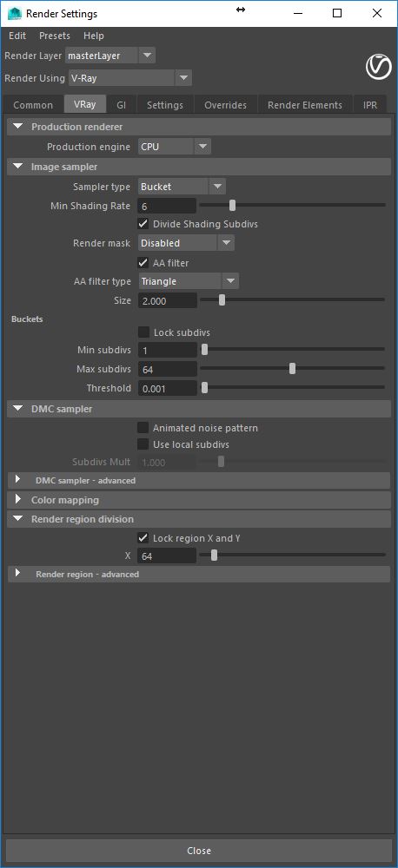Image resolution: width=398 pixels, height=868 pixels.
Task: Collapse the Production renderer section arrow
Action: [x=18, y=127]
